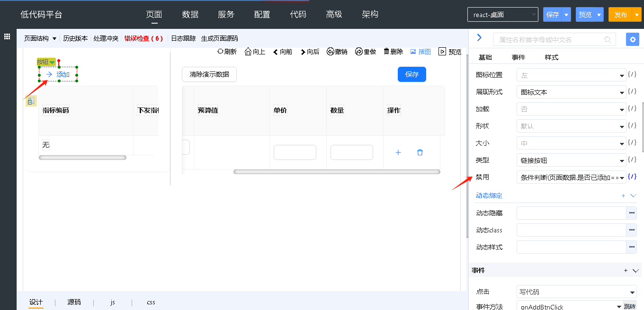Click the 撤销 undo toolbar icon
Screen dimensions: 644x310
(330, 52)
